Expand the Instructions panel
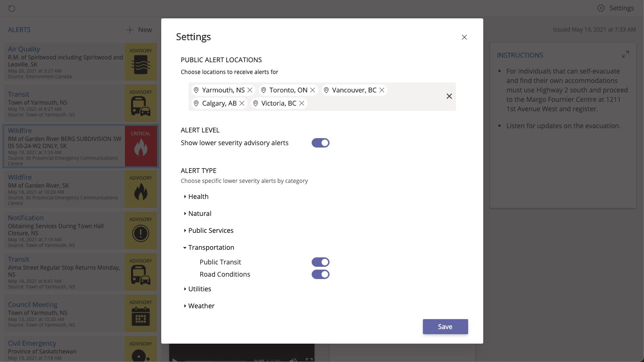Screen dimensions: 644x362 625,55
